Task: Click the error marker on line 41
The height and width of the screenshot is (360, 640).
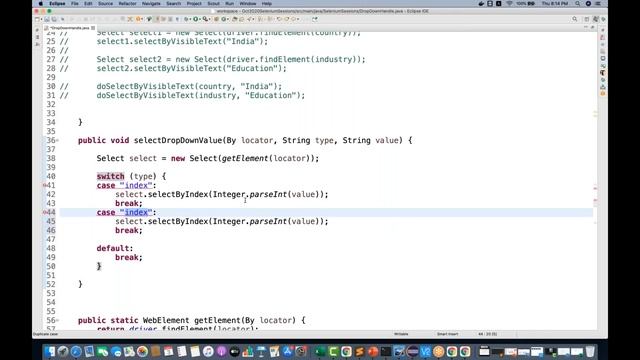Action: [x=44, y=185]
